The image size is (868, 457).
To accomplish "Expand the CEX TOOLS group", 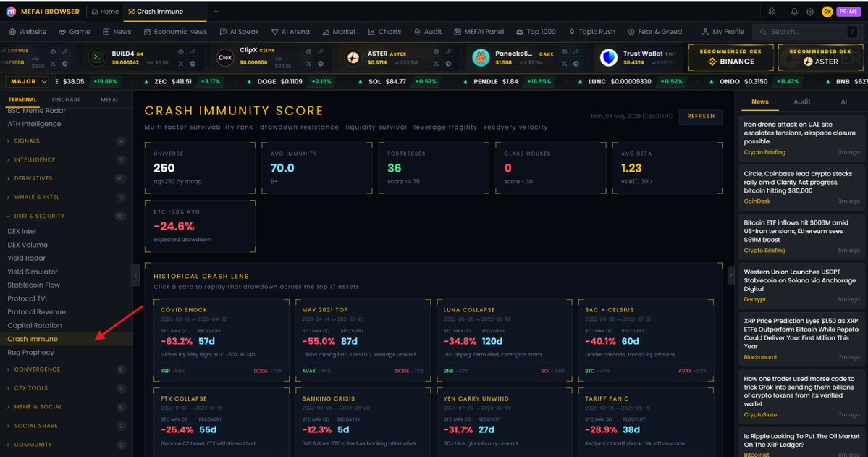I will [x=67, y=388].
